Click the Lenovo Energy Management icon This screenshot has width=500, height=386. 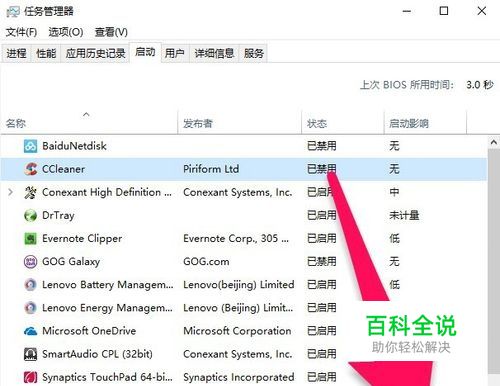pyautogui.click(x=30, y=308)
